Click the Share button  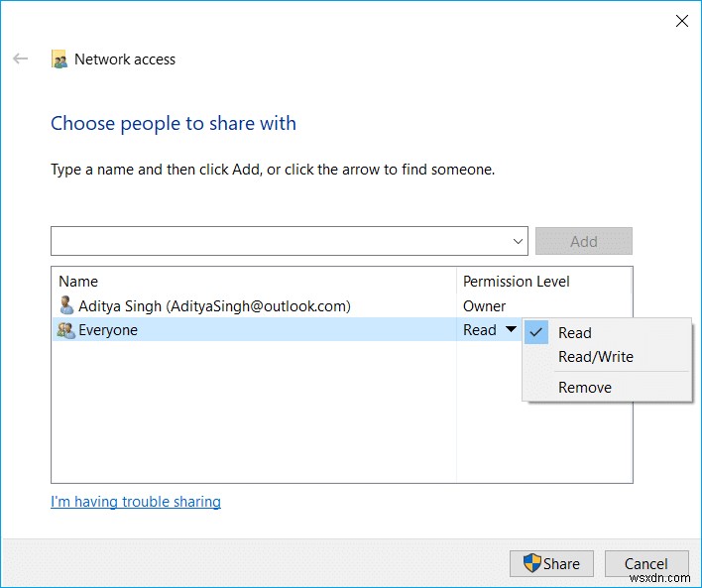tap(551, 563)
